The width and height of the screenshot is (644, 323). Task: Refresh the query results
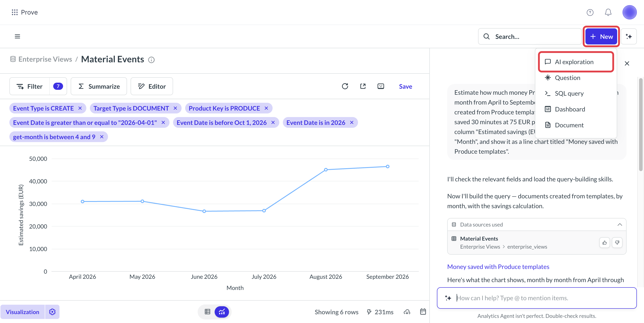pos(345,86)
